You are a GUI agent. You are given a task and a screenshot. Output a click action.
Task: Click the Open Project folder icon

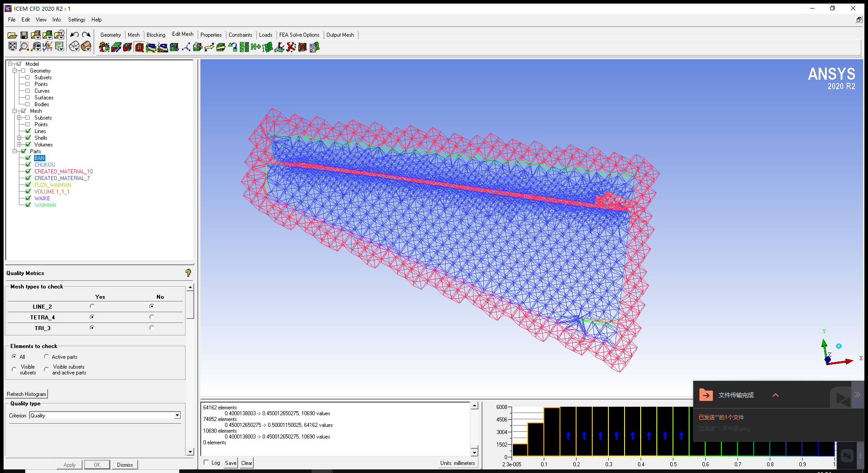[12, 35]
